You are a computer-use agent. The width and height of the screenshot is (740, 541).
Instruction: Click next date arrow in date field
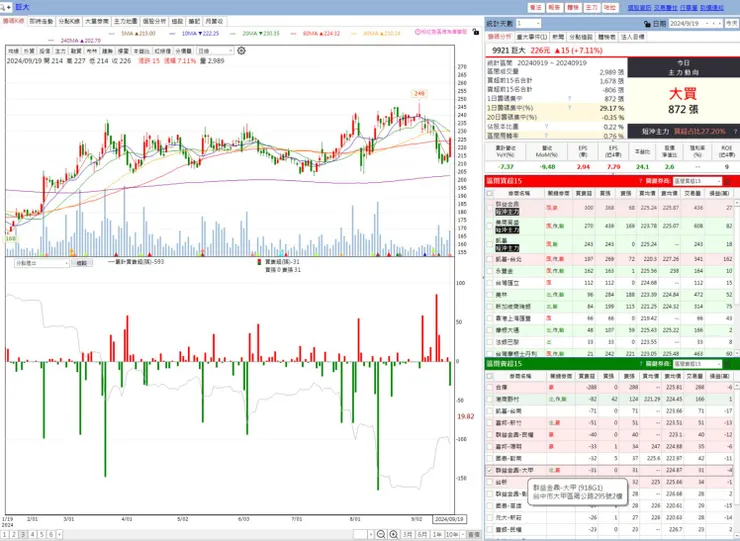point(719,24)
